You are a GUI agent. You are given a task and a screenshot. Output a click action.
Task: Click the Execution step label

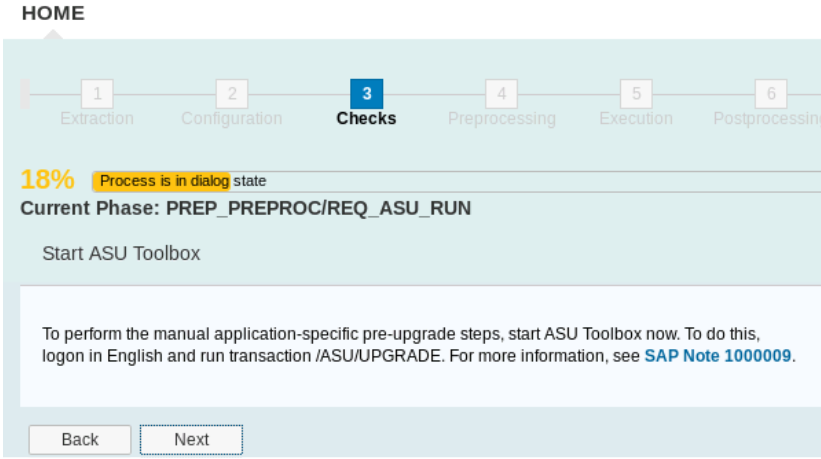[636, 118]
